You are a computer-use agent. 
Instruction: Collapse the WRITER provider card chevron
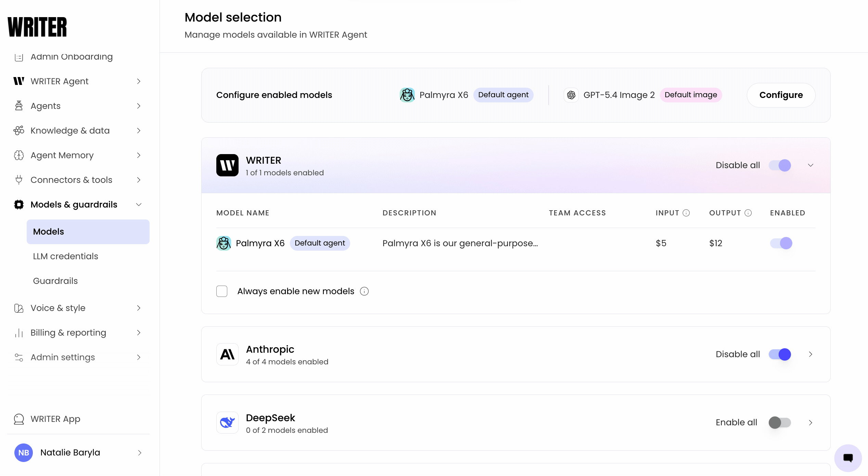pos(810,165)
